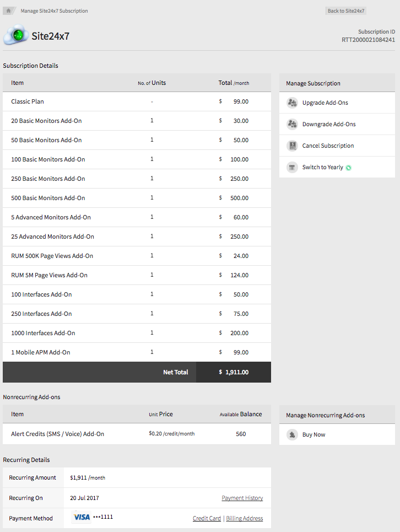
Task: Open the Upgrade Add-Ons option
Action: [x=325, y=103]
